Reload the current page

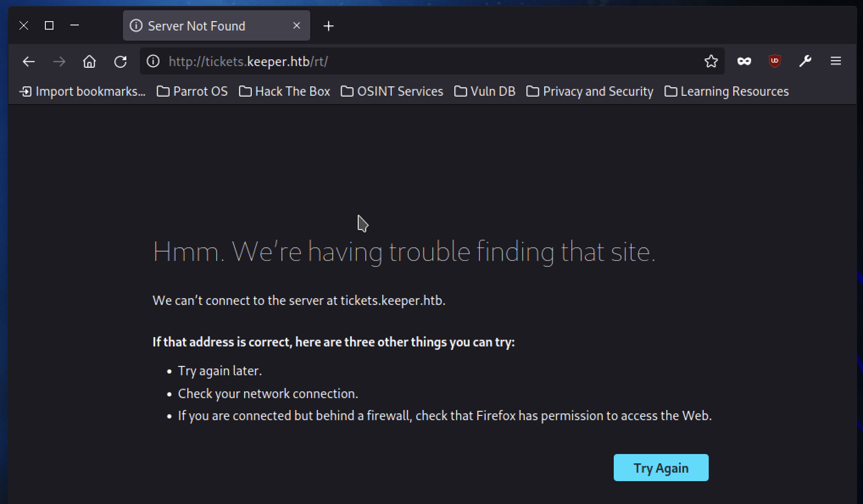(x=120, y=62)
